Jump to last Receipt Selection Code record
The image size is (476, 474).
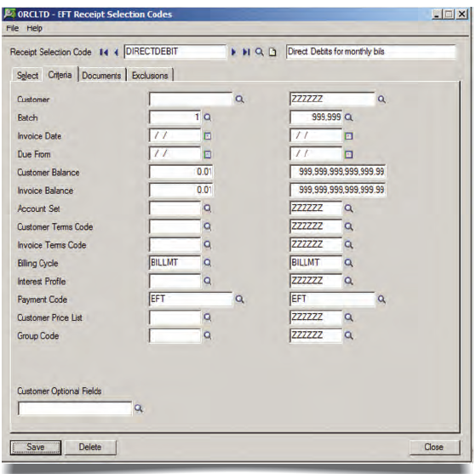[x=246, y=52]
